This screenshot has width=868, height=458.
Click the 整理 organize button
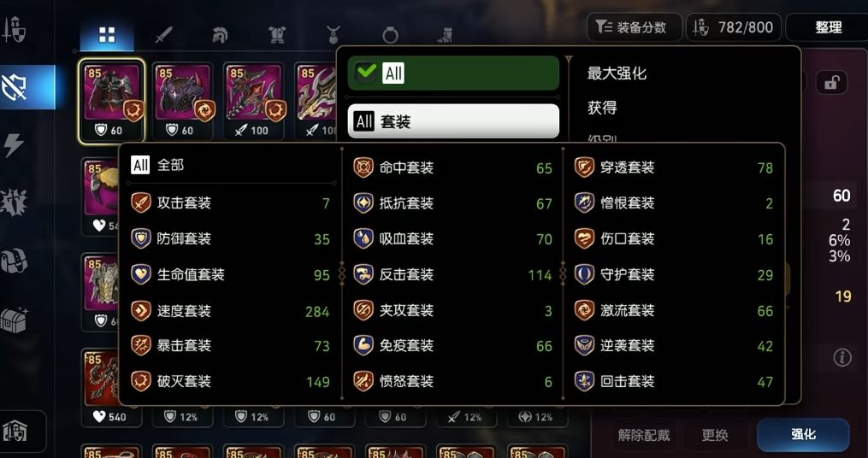[x=828, y=27]
